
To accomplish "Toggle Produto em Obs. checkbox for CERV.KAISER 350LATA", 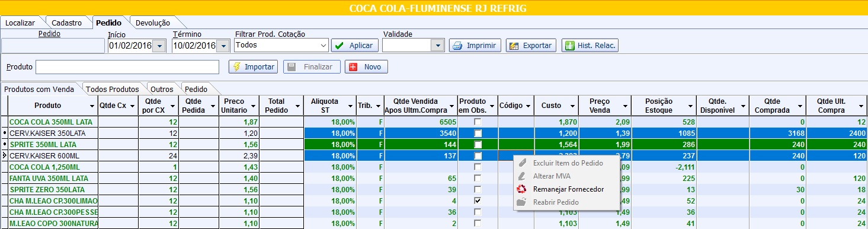I will pos(478,133).
